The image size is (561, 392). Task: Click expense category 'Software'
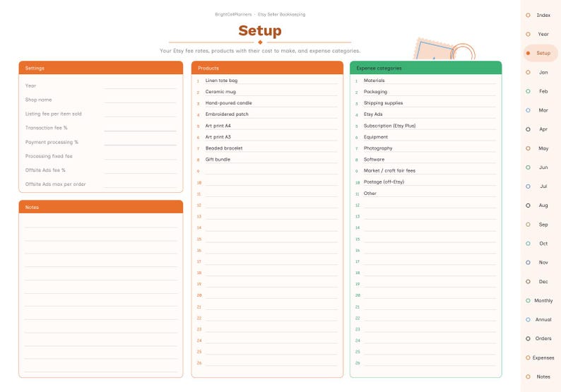point(425,160)
